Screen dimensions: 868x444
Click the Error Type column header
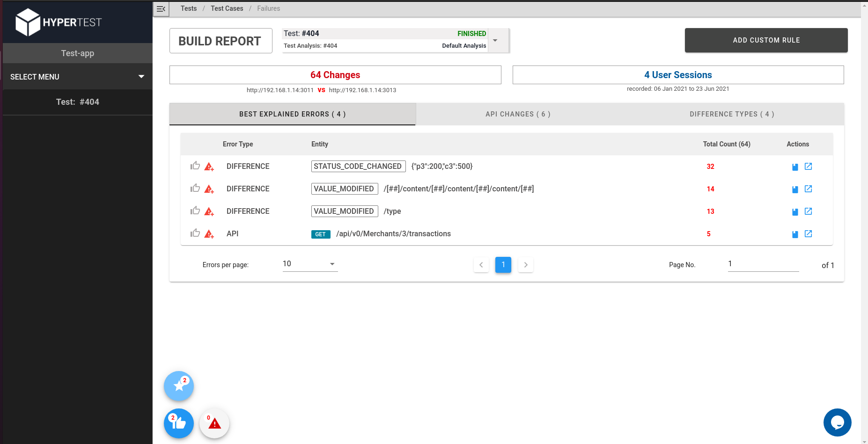click(x=238, y=144)
